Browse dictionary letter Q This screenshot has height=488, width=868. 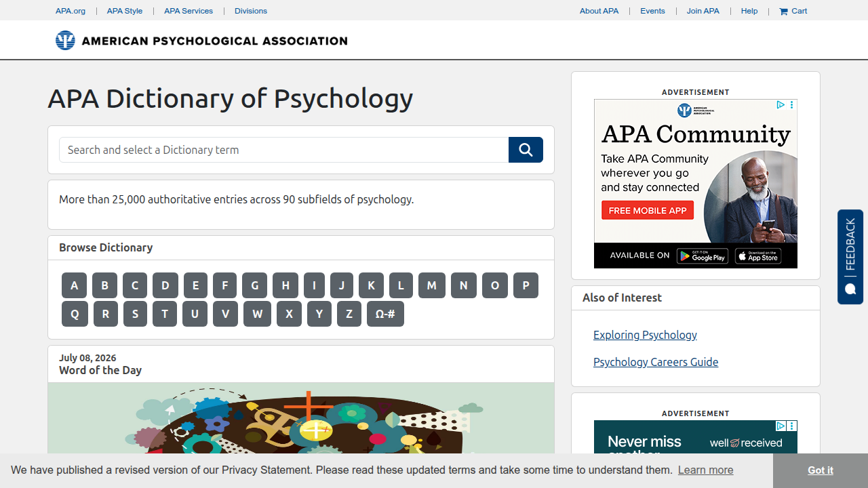click(x=75, y=314)
